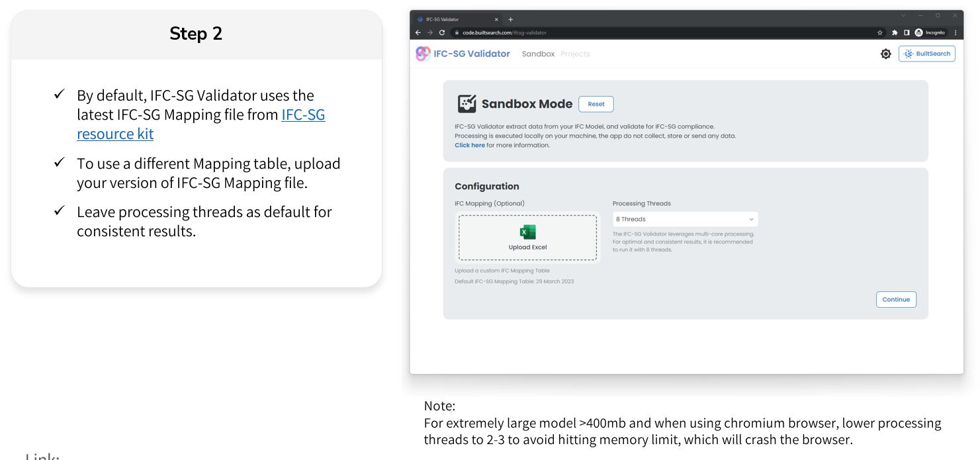Screen dimensions: 980x460
Task: Open the tab search chevron
Action: pos(904,16)
